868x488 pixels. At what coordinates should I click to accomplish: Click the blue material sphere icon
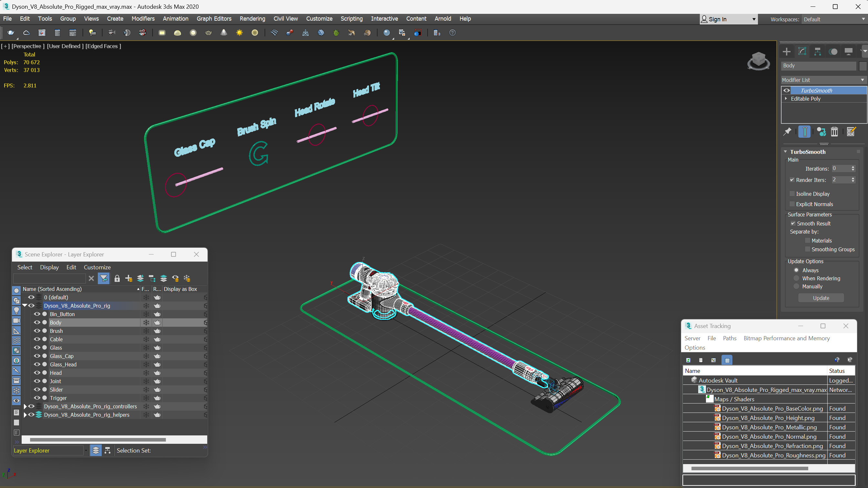click(x=386, y=33)
